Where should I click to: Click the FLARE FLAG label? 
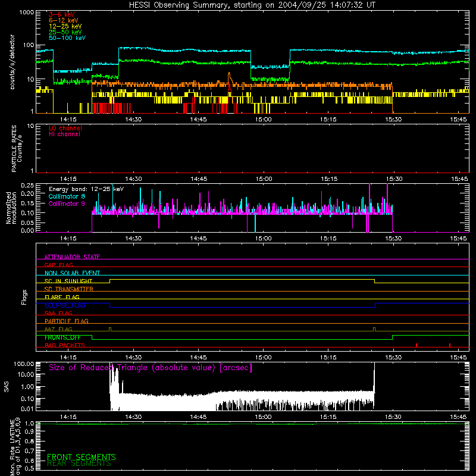[62, 297]
